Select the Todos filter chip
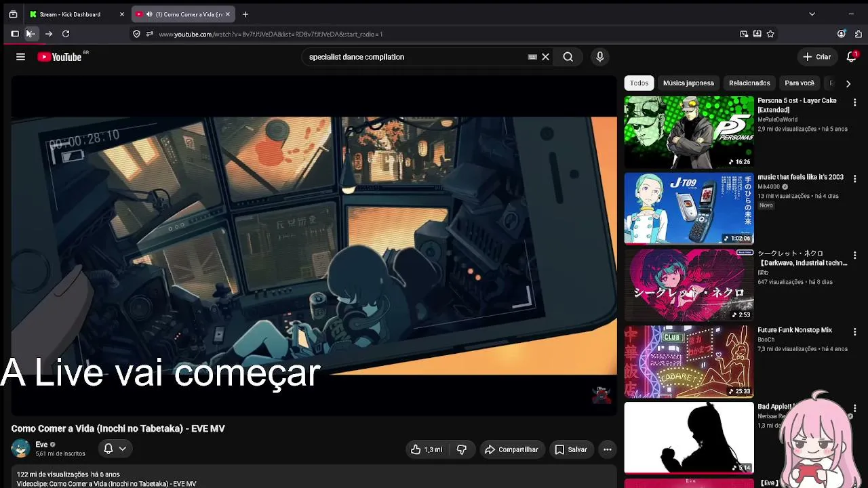The width and height of the screenshot is (868, 488). [639, 83]
